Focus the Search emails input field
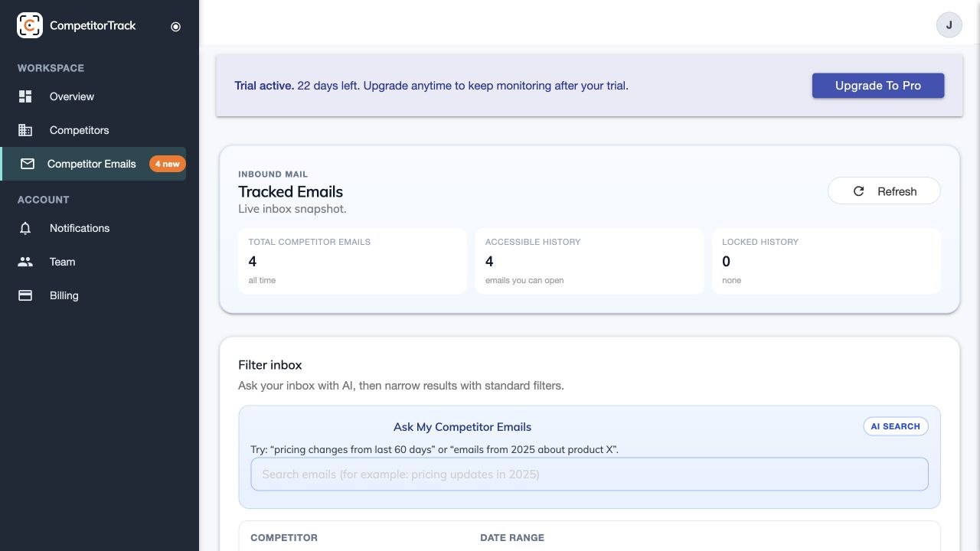This screenshot has width=980, height=551. coord(590,474)
